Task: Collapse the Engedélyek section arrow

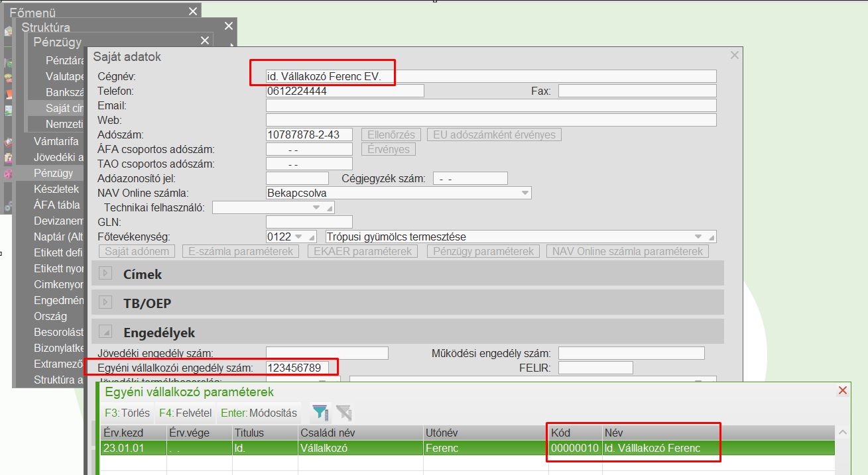Action: [x=105, y=332]
